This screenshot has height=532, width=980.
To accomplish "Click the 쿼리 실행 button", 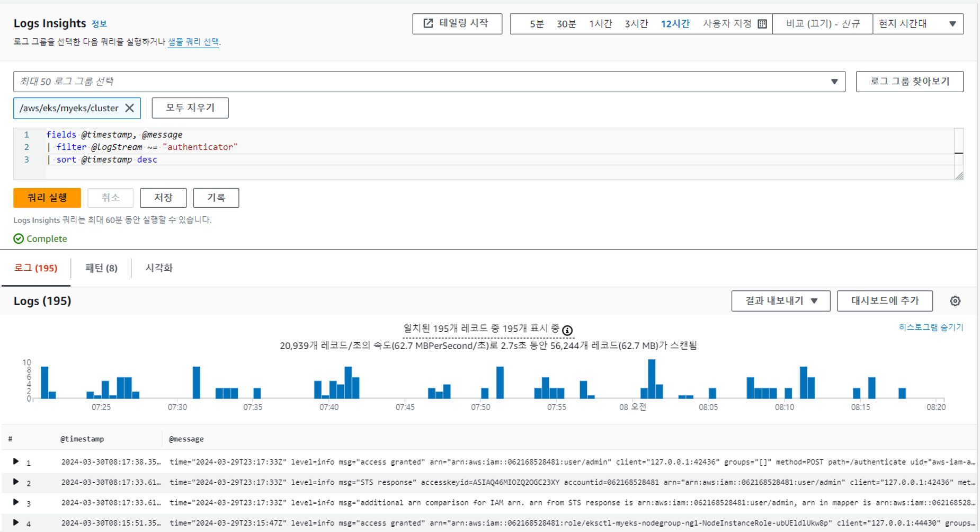I will (x=47, y=198).
